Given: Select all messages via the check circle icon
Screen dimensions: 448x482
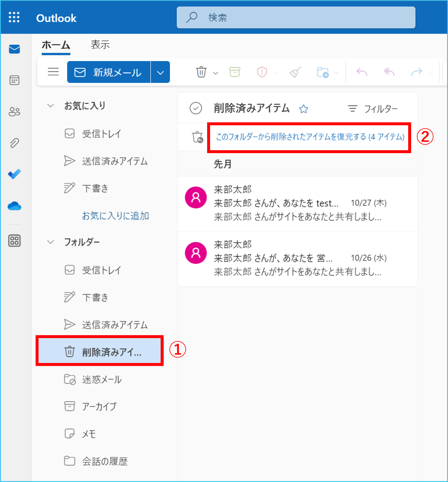Looking at the screenshot, I should [196, 108].
